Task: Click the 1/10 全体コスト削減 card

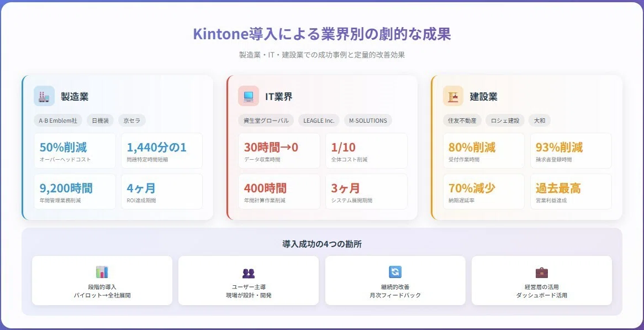Action: click(366, 150)
